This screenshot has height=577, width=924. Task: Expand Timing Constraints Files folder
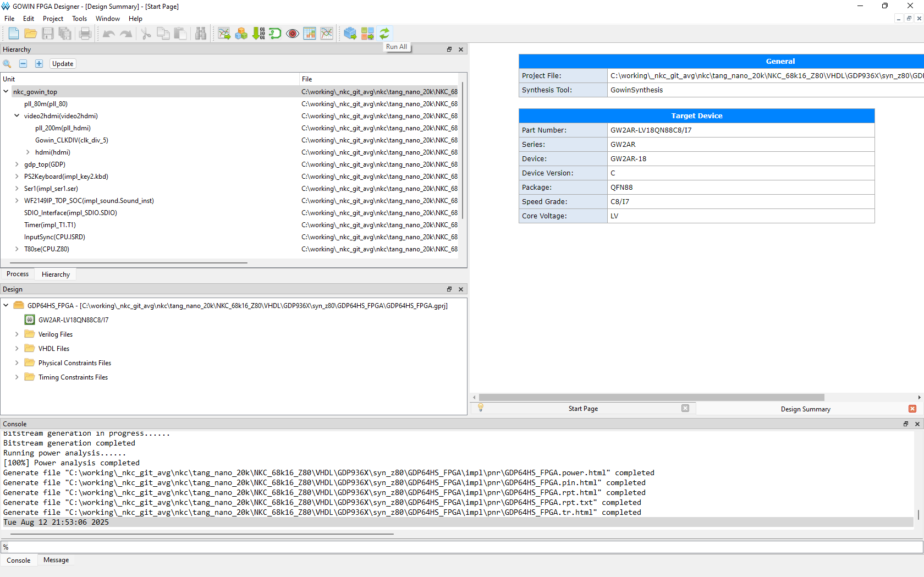click(x=17, y=377)
